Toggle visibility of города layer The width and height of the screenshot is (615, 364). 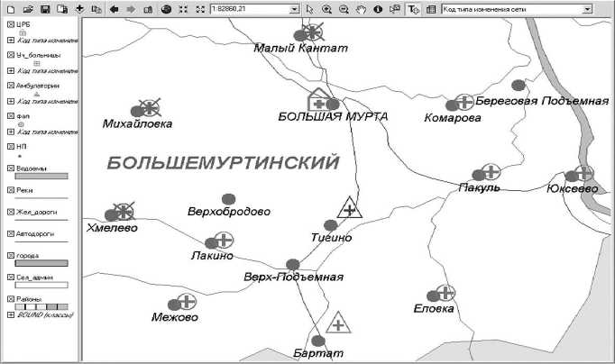[11, 256]
